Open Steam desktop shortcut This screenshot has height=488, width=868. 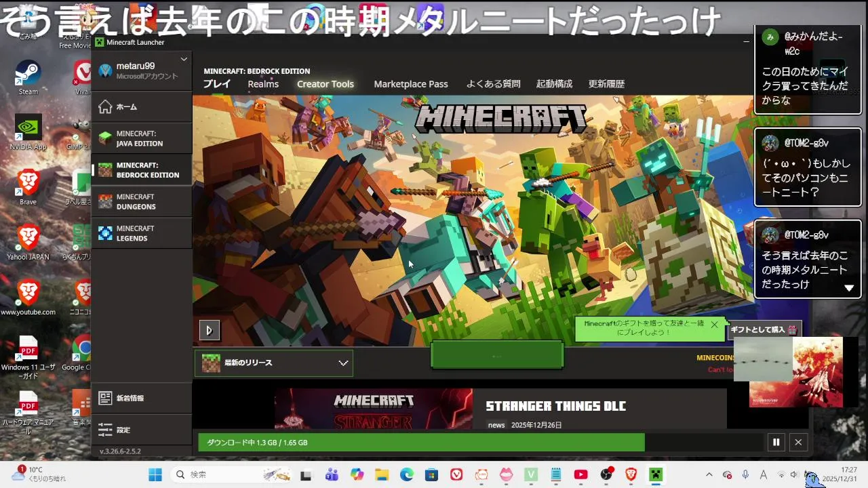click(x=28, y=78)
